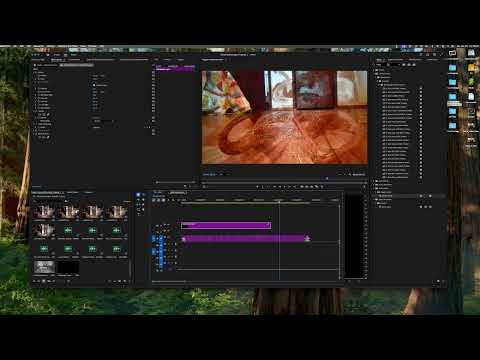
Task: Open the yellow folder on the desktop
Action: point(471,68)
